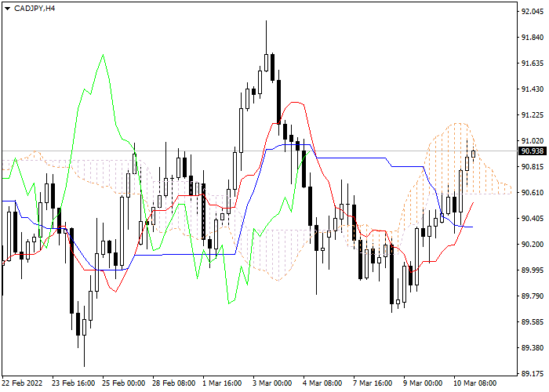Click the highlighted current price label 90.938
The width and height of the screenshot is (549, 392).
532,151
